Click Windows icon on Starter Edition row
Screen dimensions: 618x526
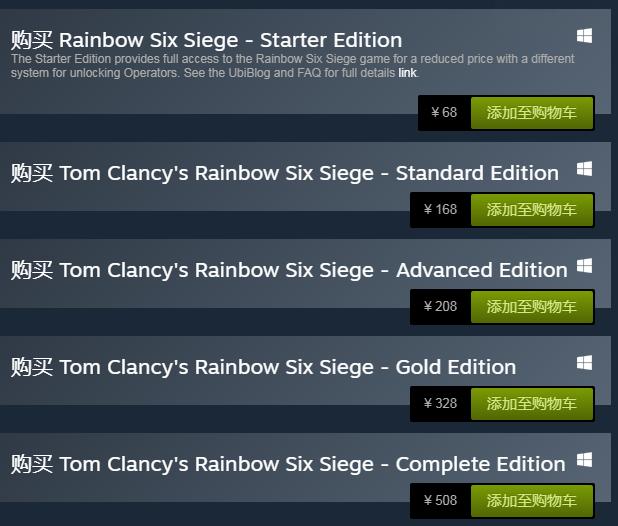click(585, 36)
